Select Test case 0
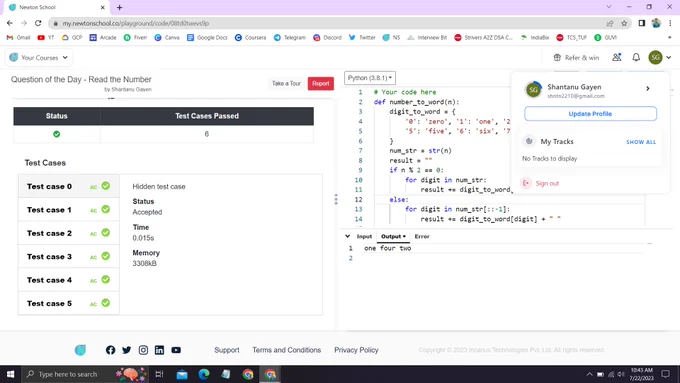 (69, 187)
